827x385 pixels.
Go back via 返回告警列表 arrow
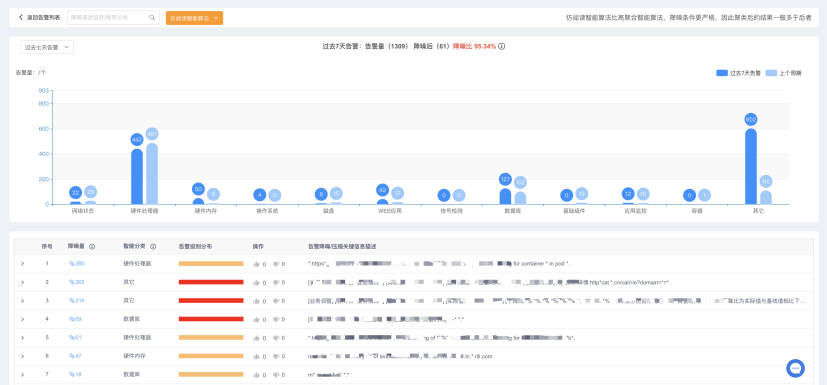(21, 17)
